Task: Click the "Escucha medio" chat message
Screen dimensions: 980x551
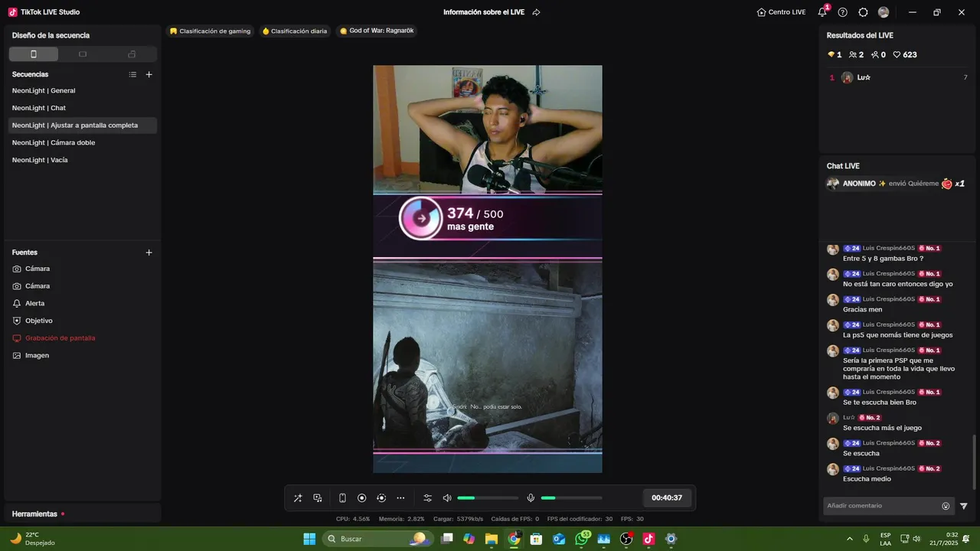Action: (867, 479)
